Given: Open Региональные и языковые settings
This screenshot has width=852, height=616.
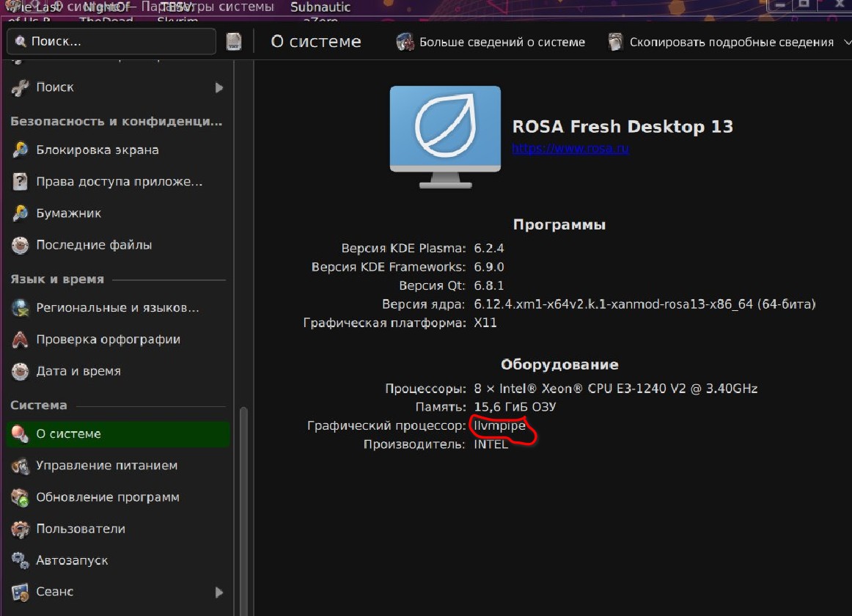Looking at the screenshot, I should click(118, 308).
